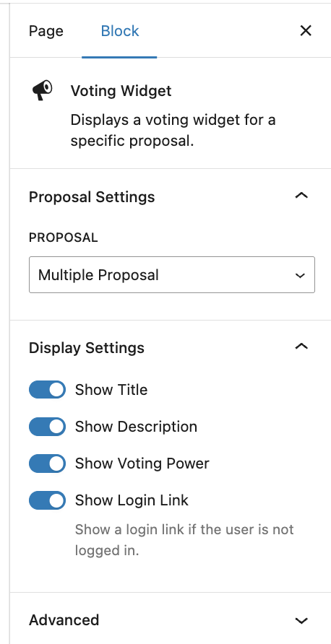Click the Show Title label text

click(x=111, y=390)
